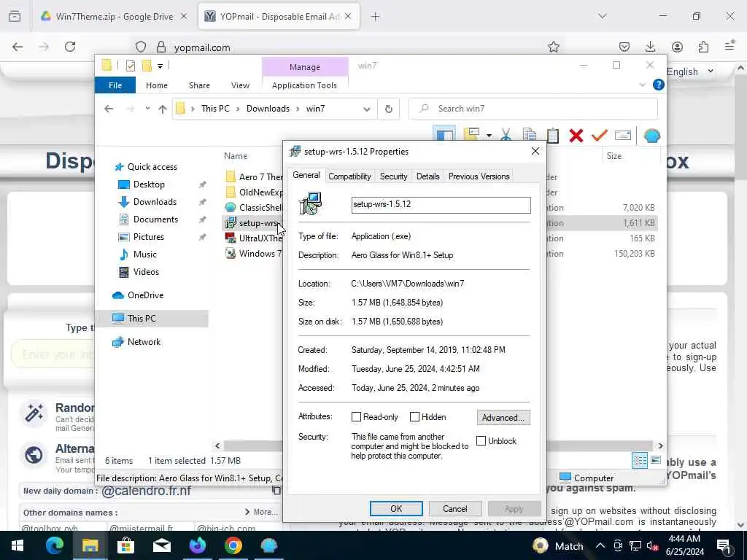
Task: Open Firefox list all tabs dropdown
Action: (x=603, y=16)
